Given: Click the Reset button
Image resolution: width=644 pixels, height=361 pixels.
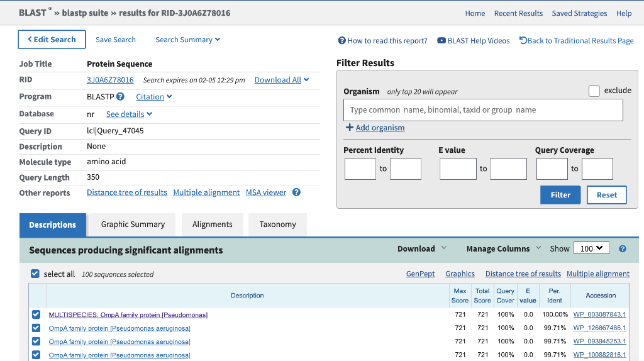Looking at the screenshot, I should [607, 195].
